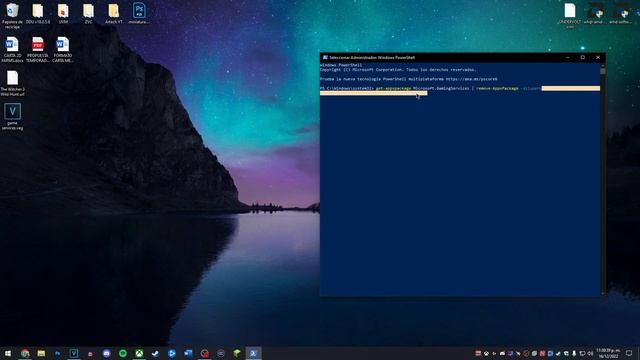This screenshot has height=360, width=640.
Task: Open Photoshop from the taskbar
Action: tap(58, 353)
